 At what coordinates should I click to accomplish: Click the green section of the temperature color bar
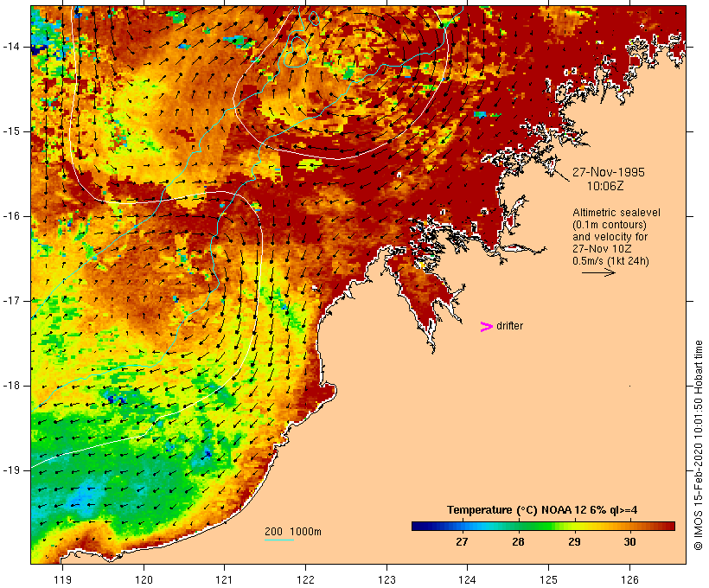tap(536, 526)
